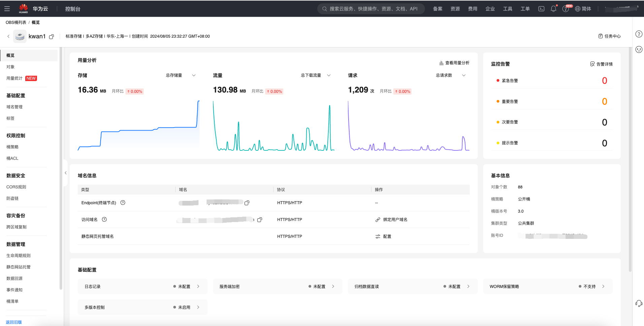Screen dimensions: 644x326
Task: Click the 告警详情 link
Action: click(x=601, y=64)
